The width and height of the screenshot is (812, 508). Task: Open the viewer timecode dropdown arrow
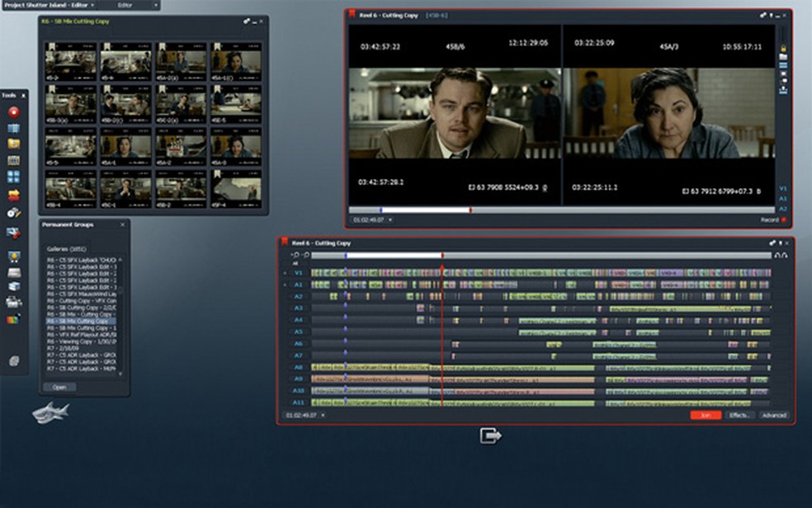pos(390,220)
